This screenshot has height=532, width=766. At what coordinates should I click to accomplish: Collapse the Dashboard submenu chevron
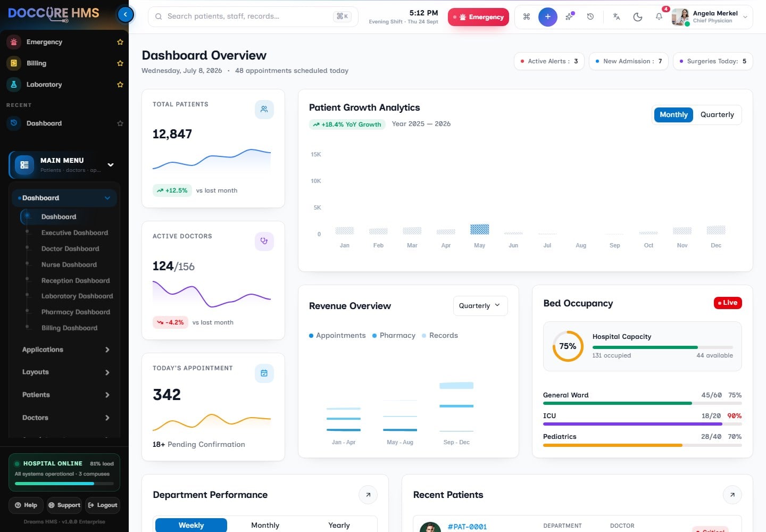pos(107,198)
